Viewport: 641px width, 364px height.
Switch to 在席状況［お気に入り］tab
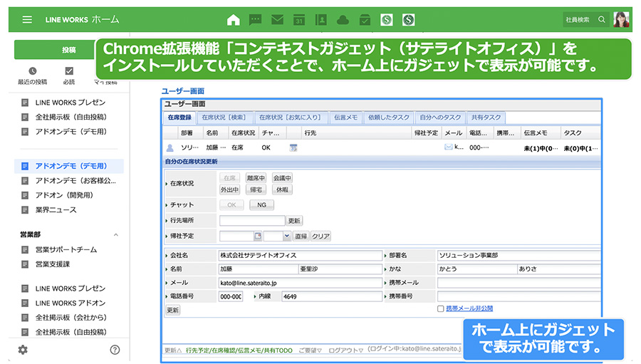291,118
